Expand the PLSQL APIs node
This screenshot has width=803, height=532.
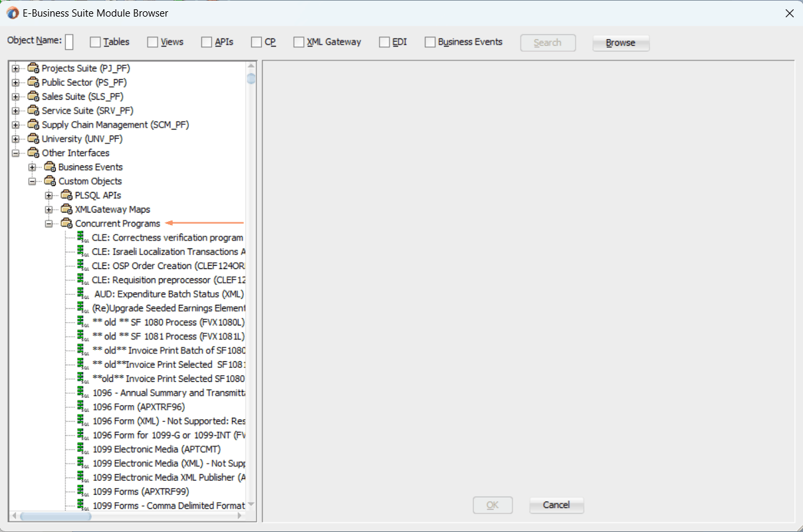click(49, 195)
